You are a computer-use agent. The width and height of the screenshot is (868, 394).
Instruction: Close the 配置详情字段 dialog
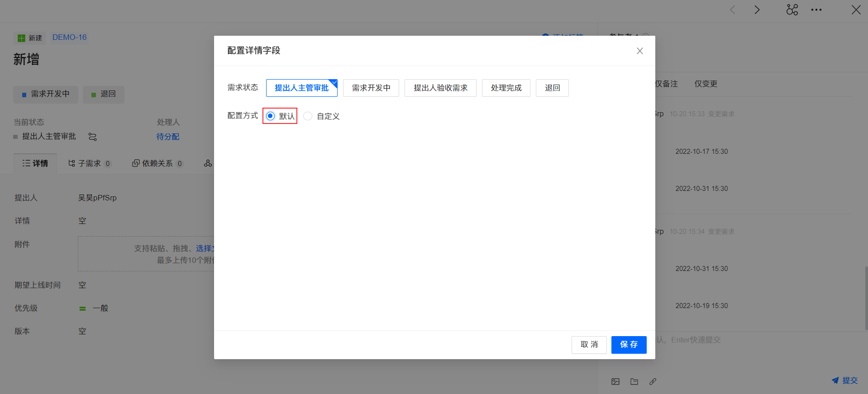pos(639,51)
